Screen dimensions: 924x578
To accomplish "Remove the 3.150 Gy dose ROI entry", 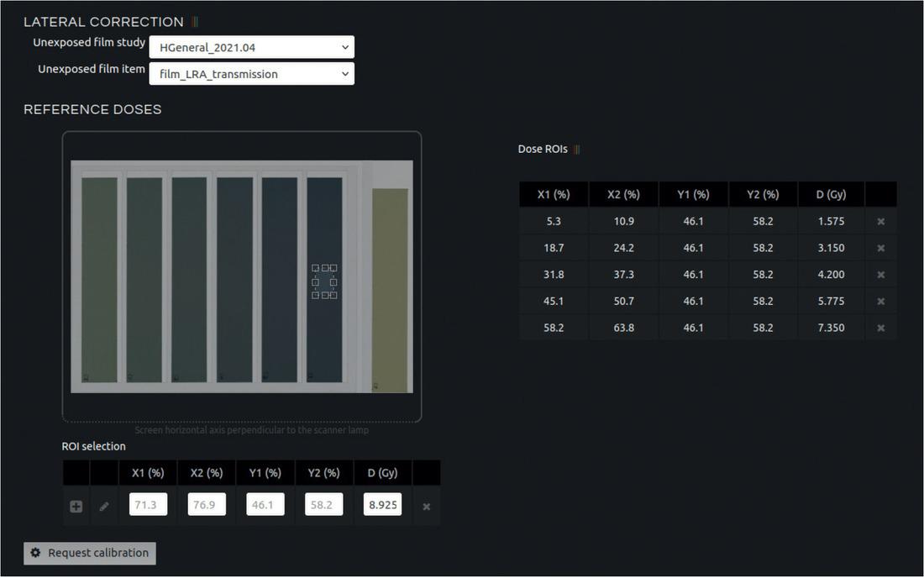I will coord(880,249).
